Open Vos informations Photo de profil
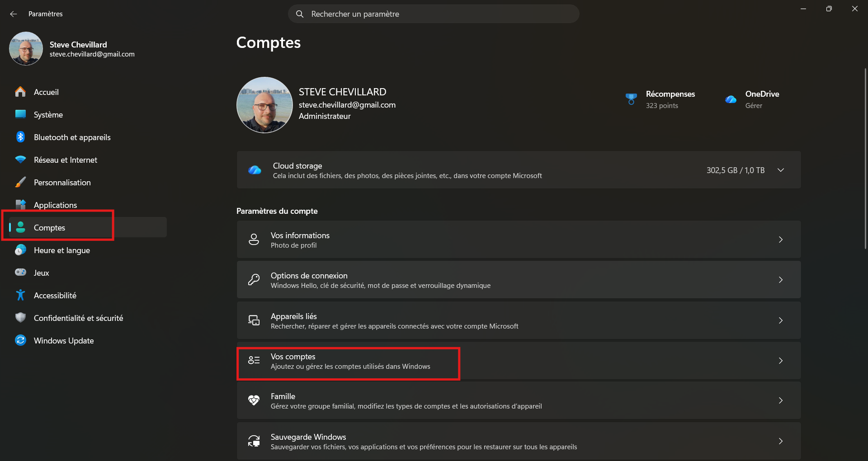 point(519,240)
